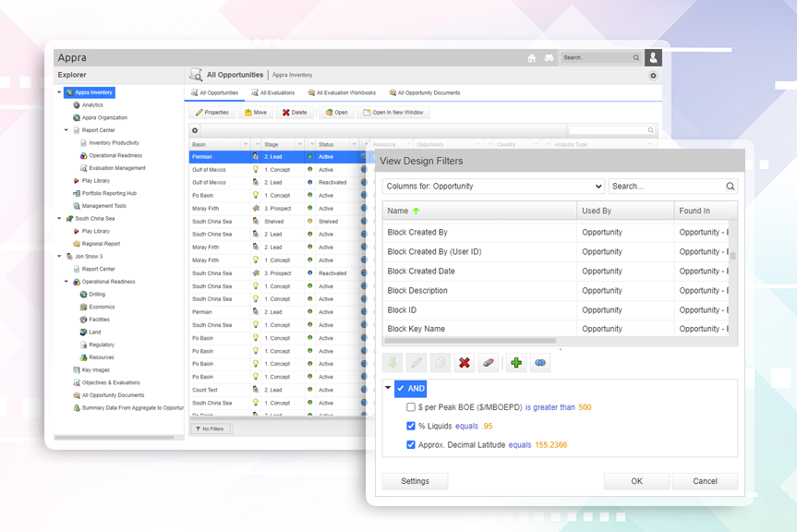The width and height of the screenshot is (797, 532).
Task: Collapse the AND filter group
Action: click(x=388, y=389)
